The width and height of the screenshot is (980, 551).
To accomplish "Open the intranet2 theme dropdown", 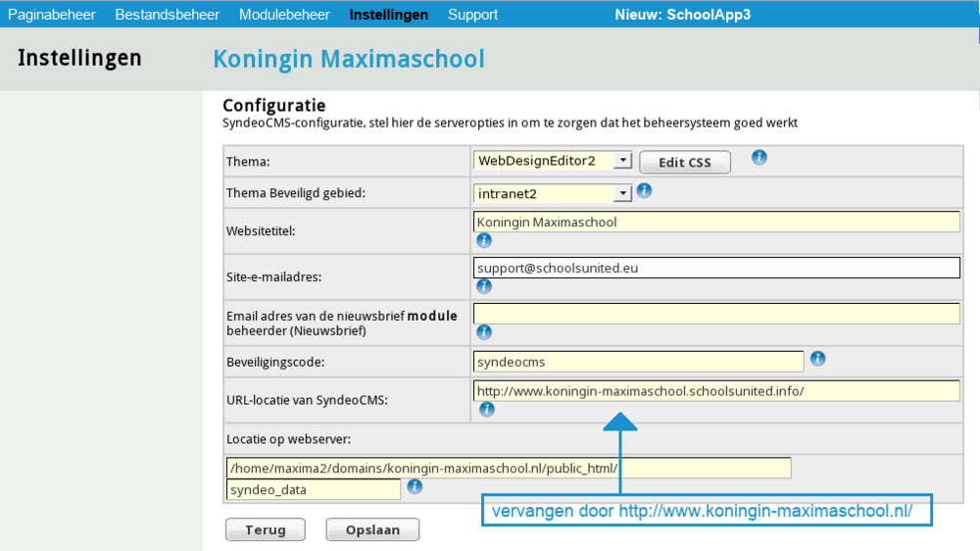I will click(x=553, y=194).
